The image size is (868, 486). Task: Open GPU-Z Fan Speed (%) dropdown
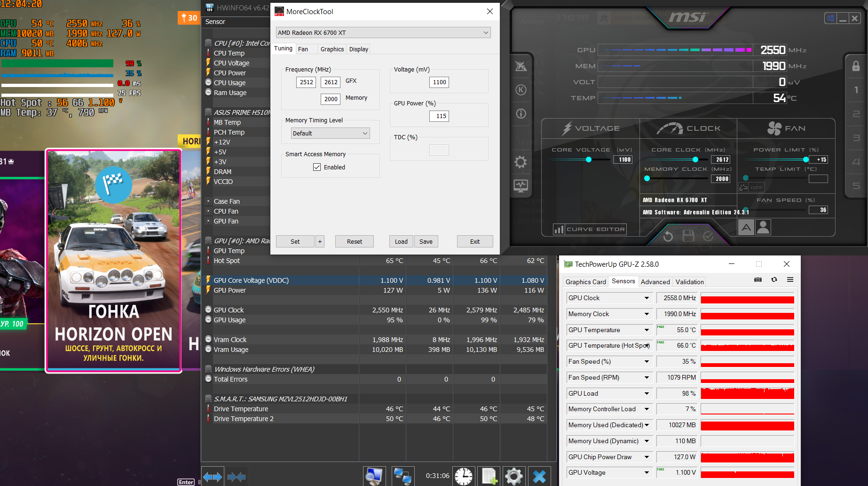coord(647,361)
